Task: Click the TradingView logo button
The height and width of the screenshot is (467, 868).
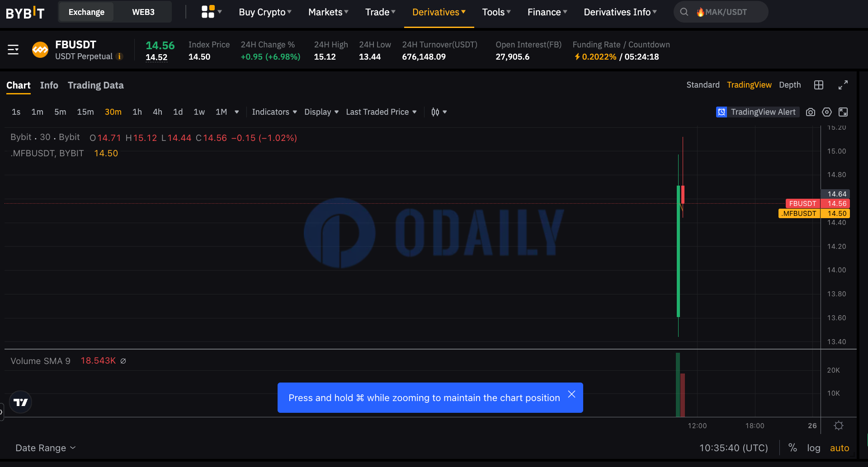Action: coord(20,402)
